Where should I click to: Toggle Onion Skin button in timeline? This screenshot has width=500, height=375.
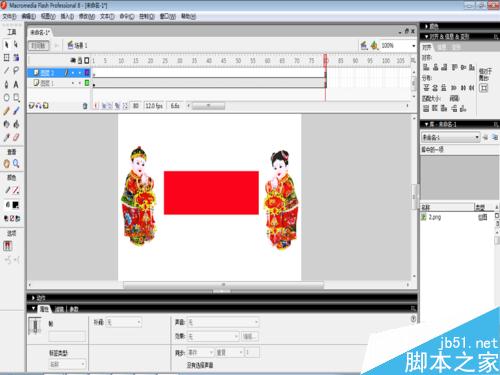coord(104,106)
